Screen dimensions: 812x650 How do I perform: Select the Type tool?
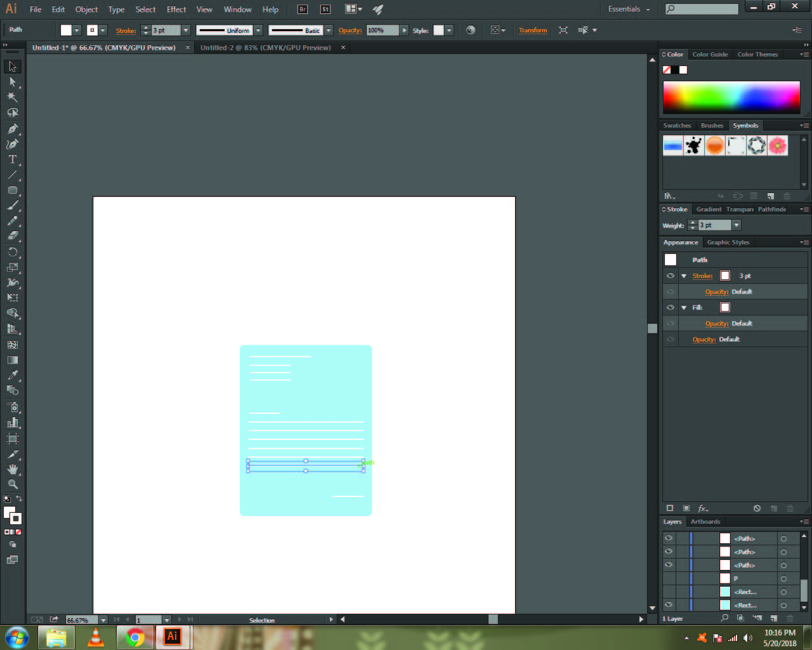(12, 159)
